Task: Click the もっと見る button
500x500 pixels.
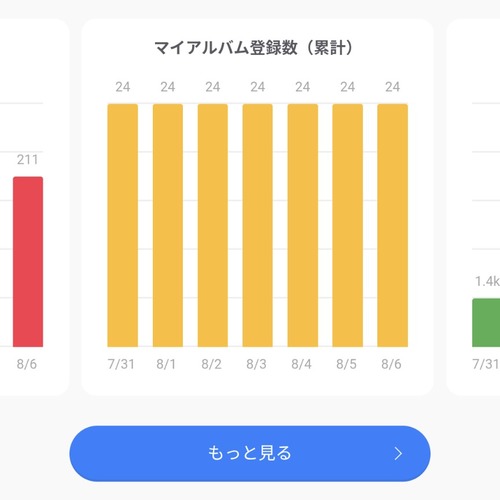Action: tap(250, 453)
